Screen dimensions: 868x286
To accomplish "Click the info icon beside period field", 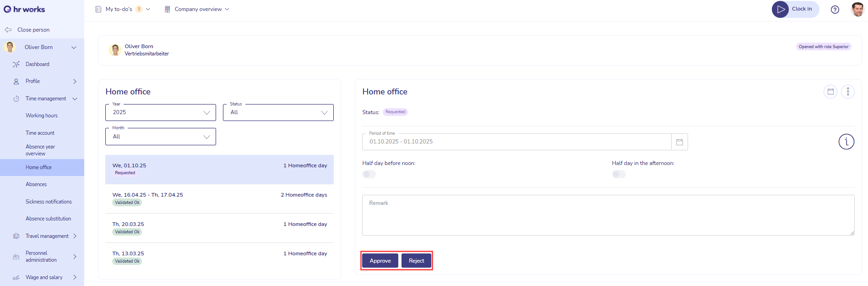I will tap(846, 142).
